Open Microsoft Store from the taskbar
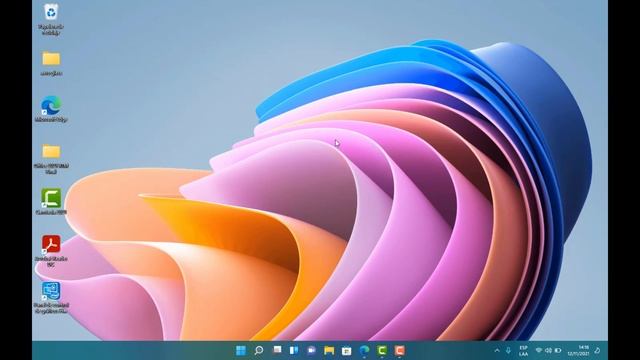640x360 pixels. tap(347, 351)
